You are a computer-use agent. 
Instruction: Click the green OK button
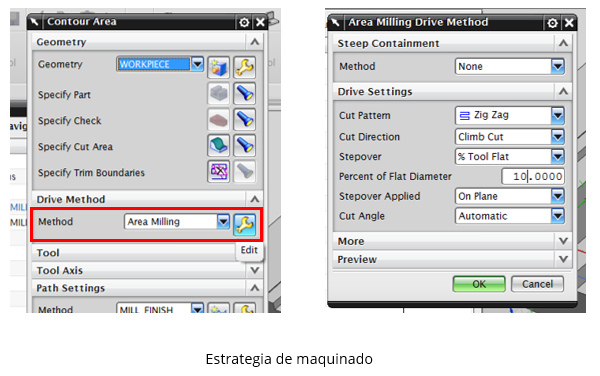point(479,284)
